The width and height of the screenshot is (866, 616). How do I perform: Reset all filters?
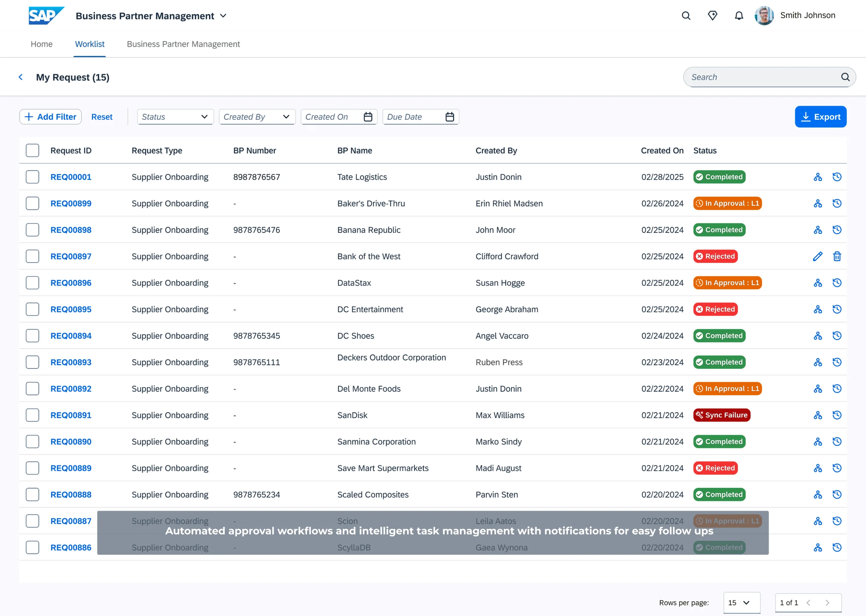102,117
